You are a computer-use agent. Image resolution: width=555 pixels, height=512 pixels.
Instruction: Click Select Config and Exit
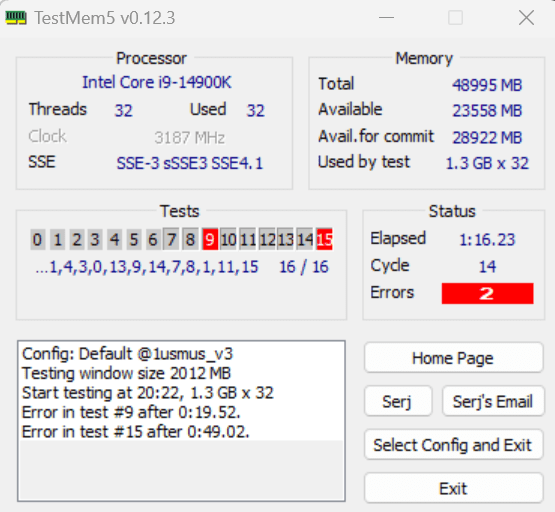tap(453, 445)
